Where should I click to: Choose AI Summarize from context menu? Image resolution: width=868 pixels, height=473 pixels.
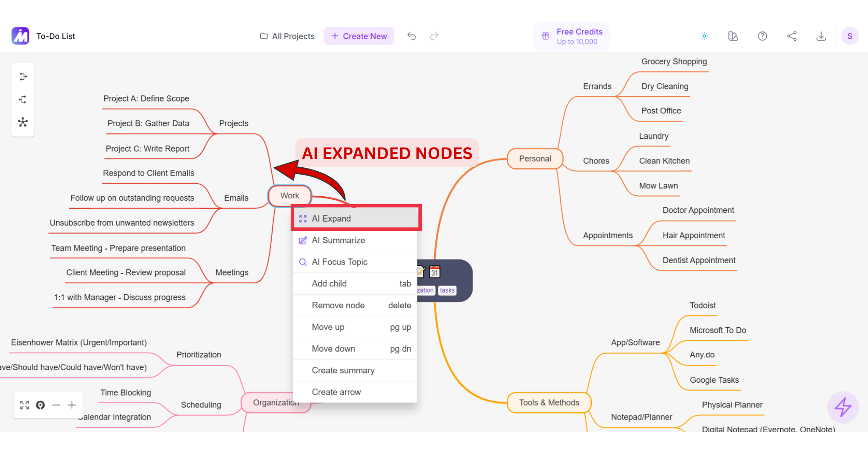(x=356, y=240)
